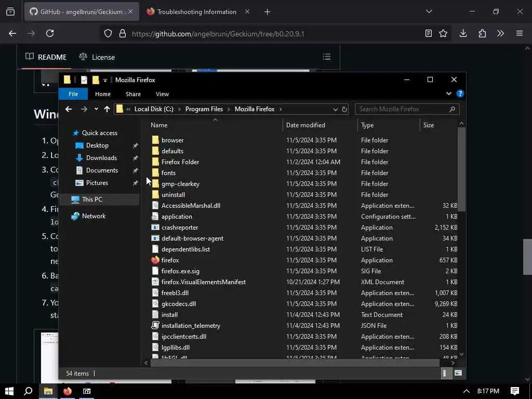Open Firefox downloads panel
The image size is (532, 399).
click(x=463, y=33)
